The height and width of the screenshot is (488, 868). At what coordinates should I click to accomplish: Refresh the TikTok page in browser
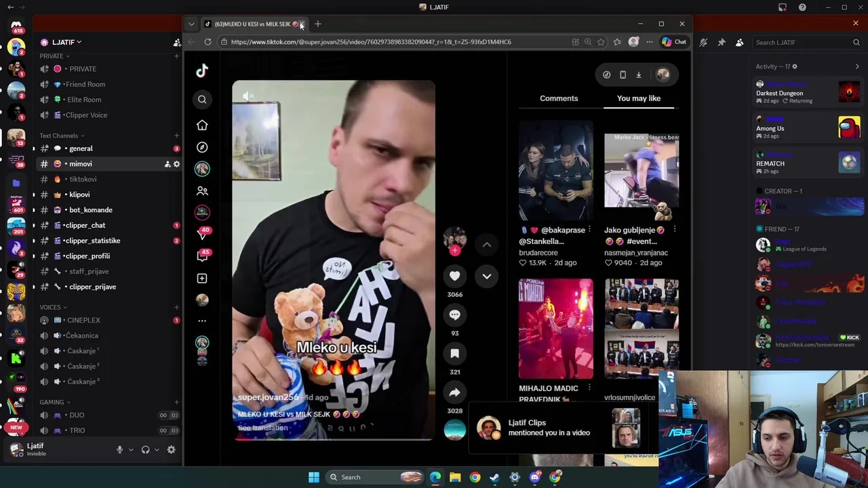(x=208, y=42)
